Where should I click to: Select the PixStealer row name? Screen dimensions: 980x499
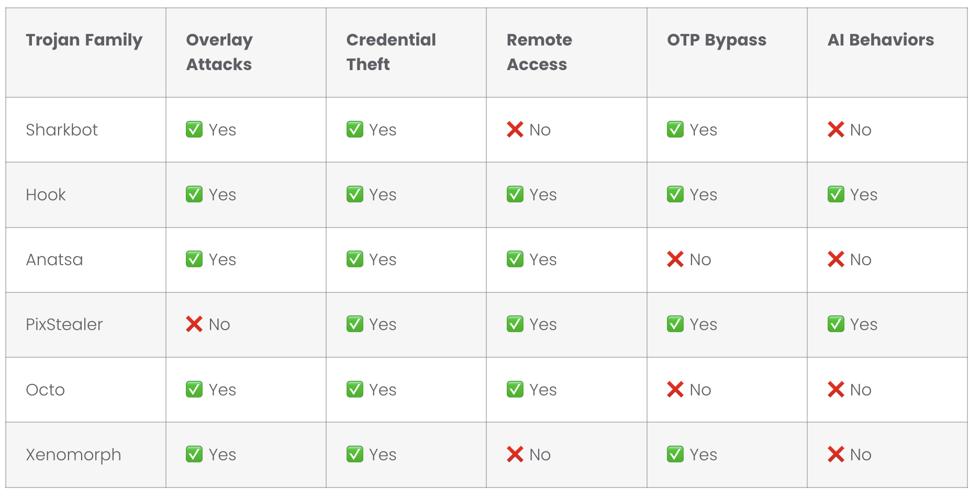pyautogui.click(x=64, y=324)
